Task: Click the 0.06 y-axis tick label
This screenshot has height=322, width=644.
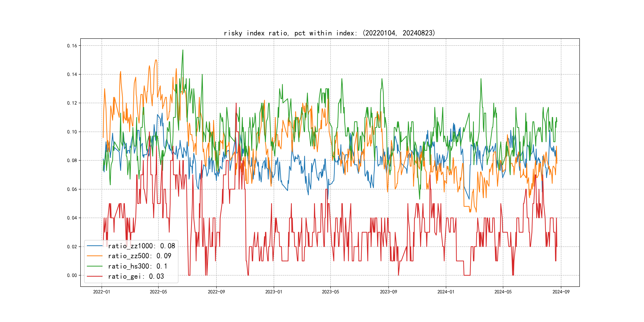Action: [72, 189]
